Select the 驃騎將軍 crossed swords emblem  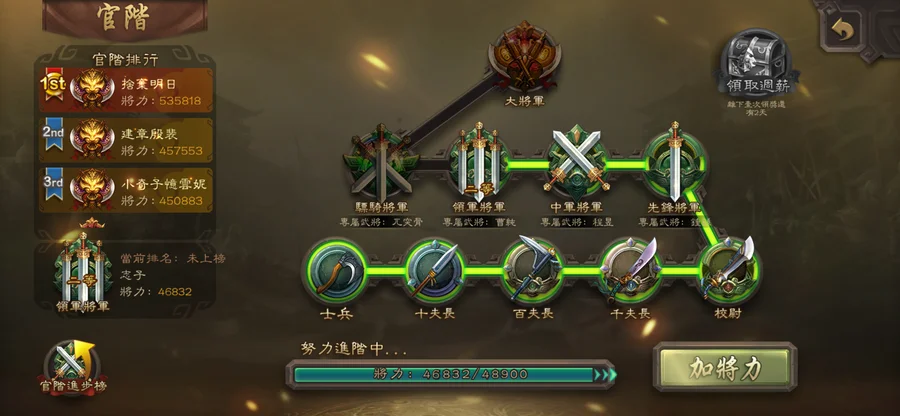[x=382, y=164]
